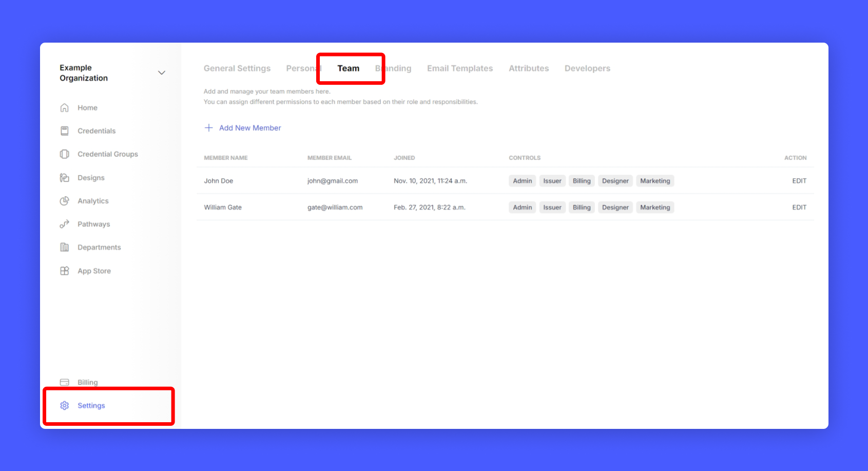
Task: Click John Doe's Admin control tag
Action: click(x=522, y=181)
